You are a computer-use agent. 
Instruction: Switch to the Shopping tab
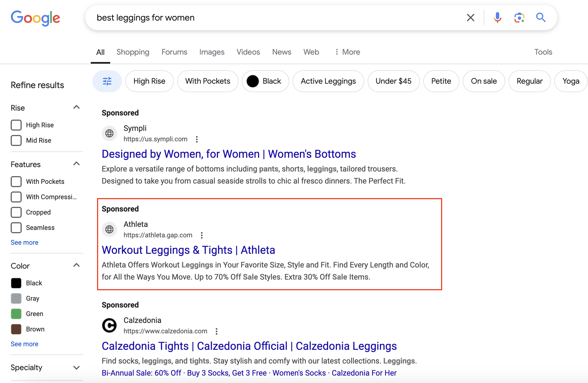[133, 52]
